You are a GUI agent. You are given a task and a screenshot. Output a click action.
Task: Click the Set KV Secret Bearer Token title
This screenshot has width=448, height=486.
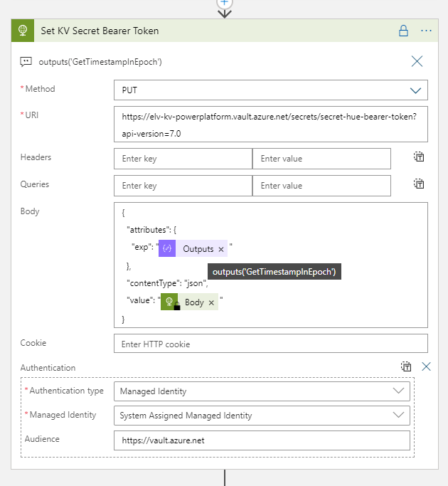coord(100,31)
